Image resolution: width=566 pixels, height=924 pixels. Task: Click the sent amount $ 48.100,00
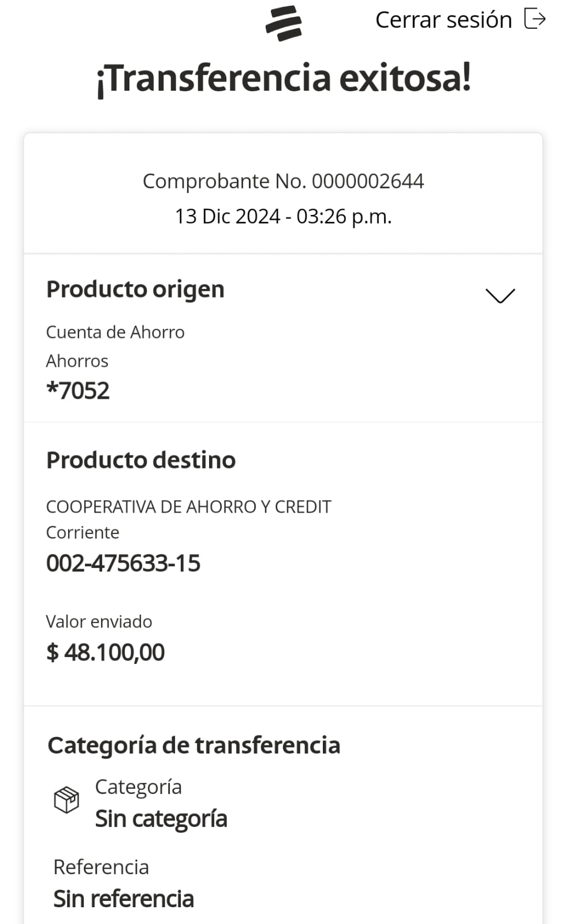coord(106,652)
